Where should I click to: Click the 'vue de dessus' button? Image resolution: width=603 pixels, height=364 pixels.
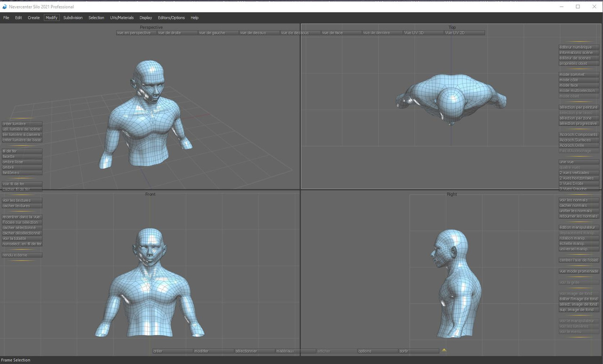pos(260,33)
